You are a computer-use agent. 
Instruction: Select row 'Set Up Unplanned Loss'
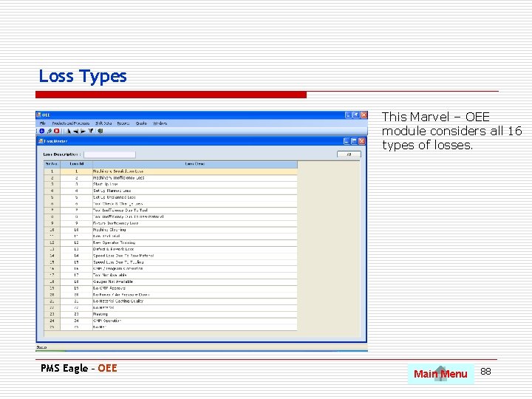(x=171, y=197)
